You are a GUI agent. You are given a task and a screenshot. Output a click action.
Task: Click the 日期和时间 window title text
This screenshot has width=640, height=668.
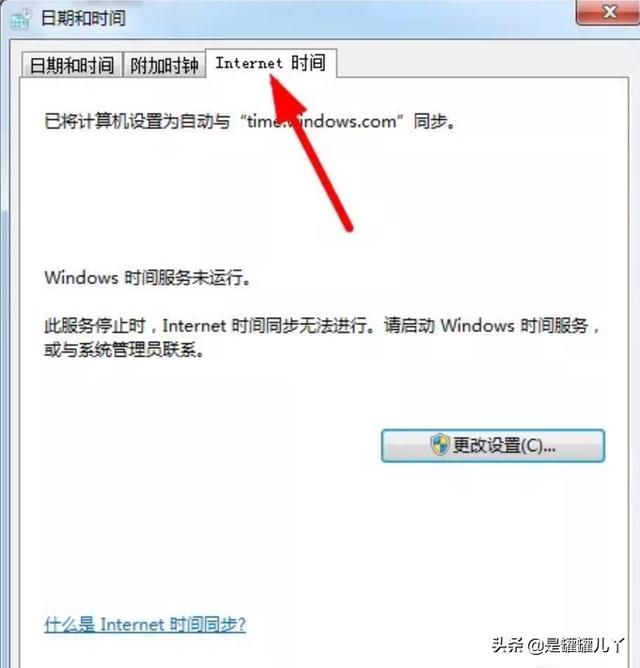point(83,18)
